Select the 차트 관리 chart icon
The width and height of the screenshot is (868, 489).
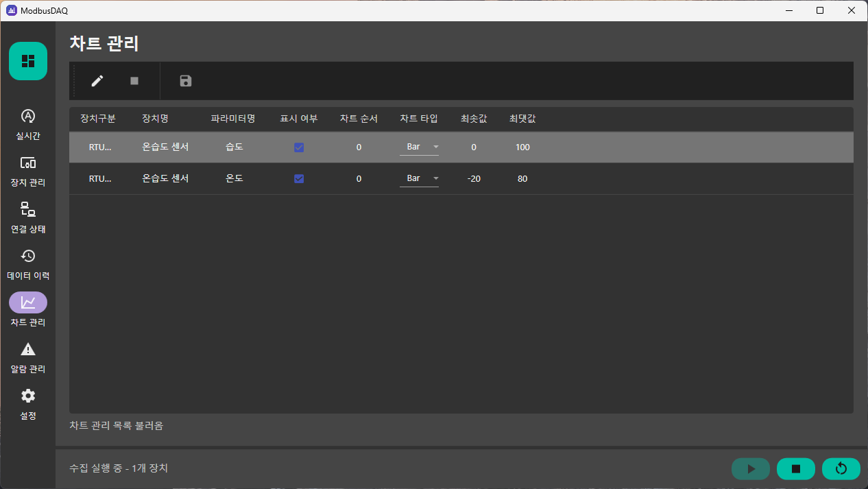point(28,302)
